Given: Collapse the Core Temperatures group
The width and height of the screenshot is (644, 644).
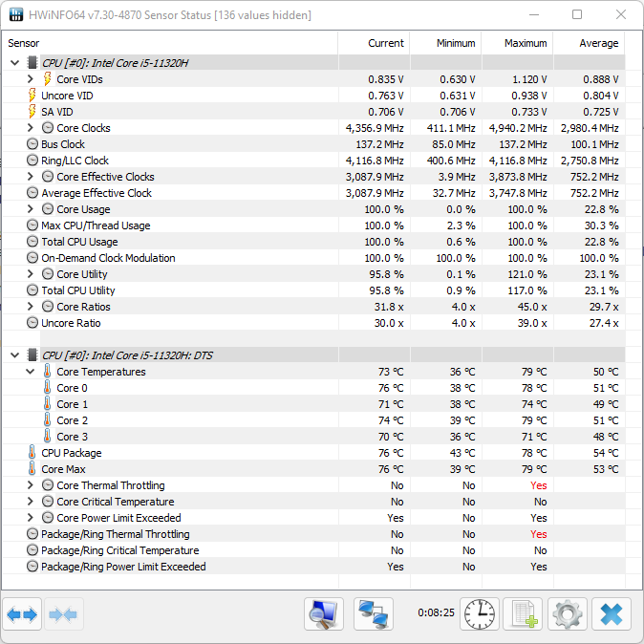Looking at the screenshot, I should (x=31, y=372).
